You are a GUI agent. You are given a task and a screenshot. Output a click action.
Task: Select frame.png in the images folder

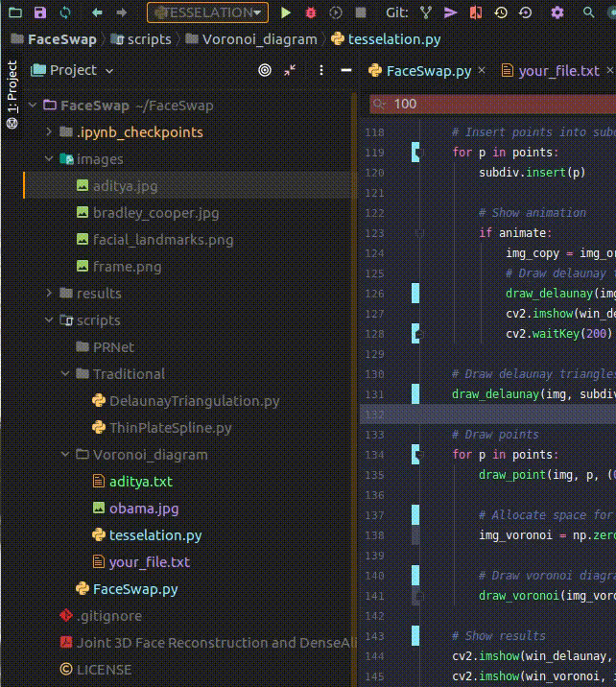point(127,267)
